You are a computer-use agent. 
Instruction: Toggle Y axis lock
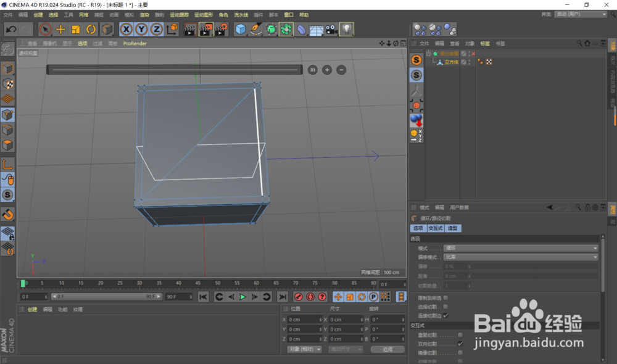pos(141,29)
